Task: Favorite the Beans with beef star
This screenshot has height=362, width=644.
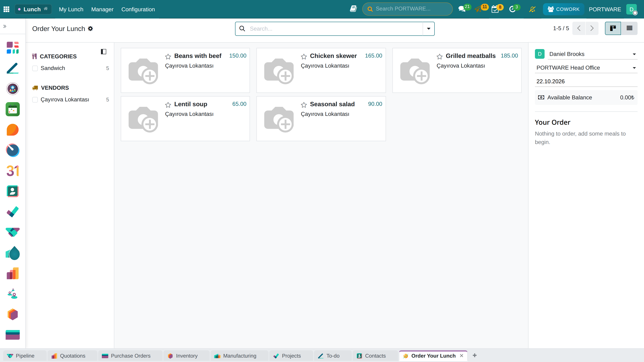Action: tap(168, 57)
